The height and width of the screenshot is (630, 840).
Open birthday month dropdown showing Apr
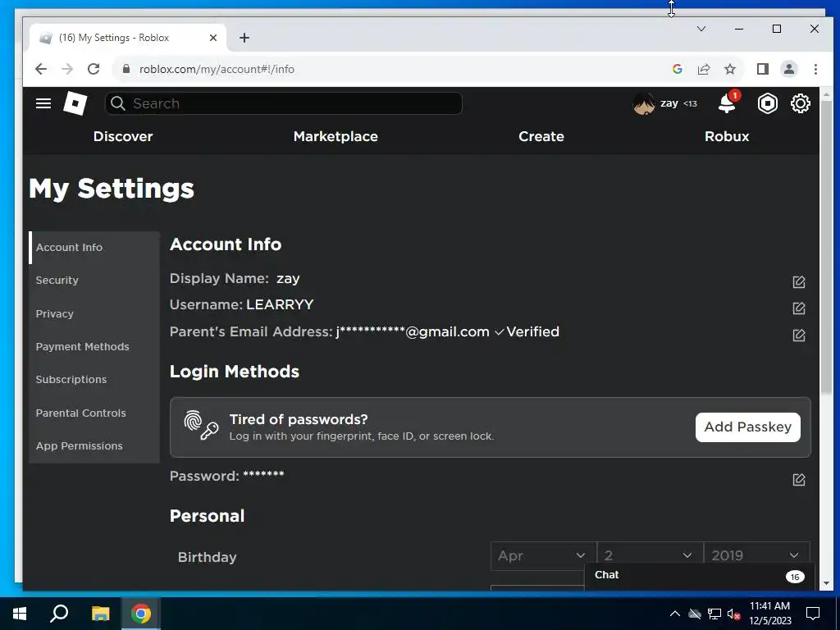(x=543, y=555)
